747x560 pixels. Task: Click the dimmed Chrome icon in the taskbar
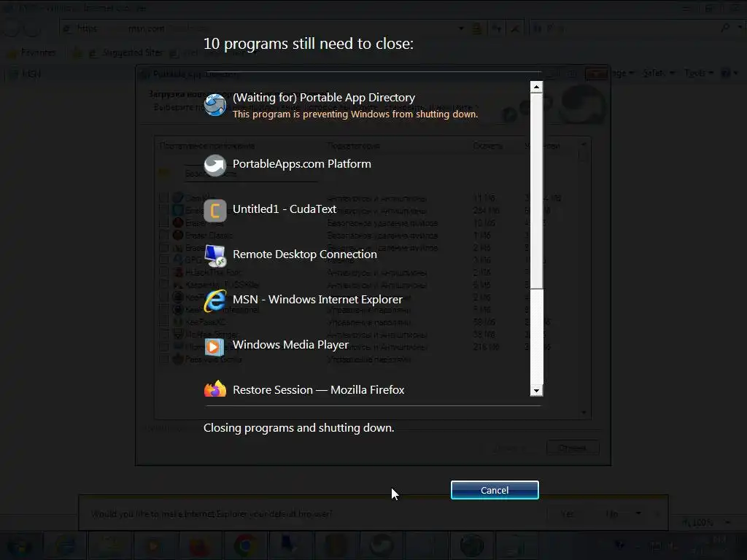tap(245, 545)
